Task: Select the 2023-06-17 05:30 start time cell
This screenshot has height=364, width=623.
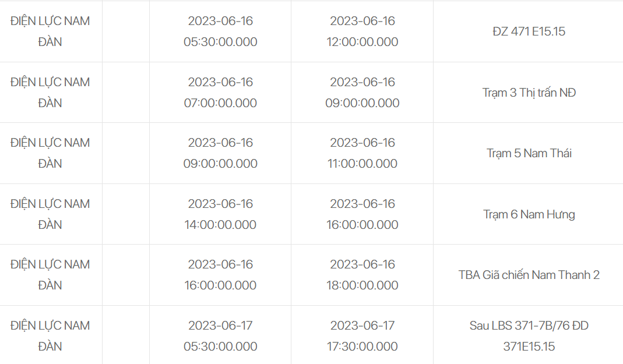Action: tap(220, 335)
